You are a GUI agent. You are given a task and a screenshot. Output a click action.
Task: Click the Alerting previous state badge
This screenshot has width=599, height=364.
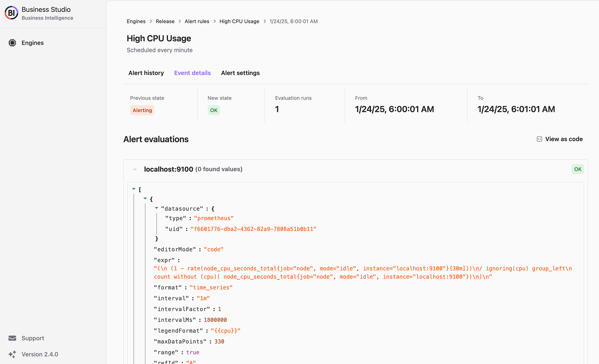pyautogui.click(x=142, y=110)
